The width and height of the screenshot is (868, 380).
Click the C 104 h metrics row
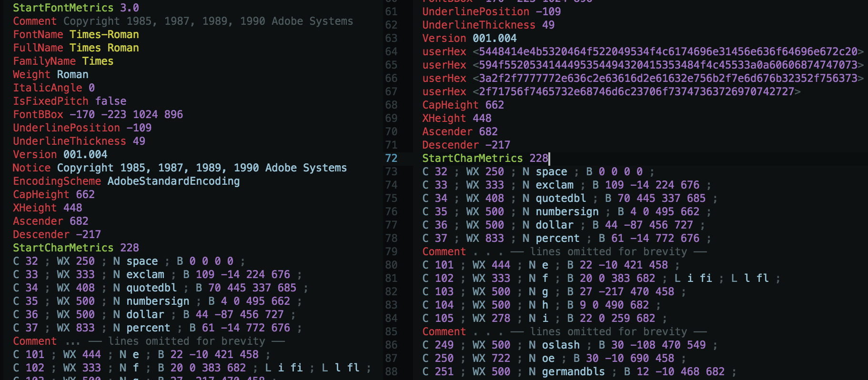pyautogui.click(x=542, y=305)
